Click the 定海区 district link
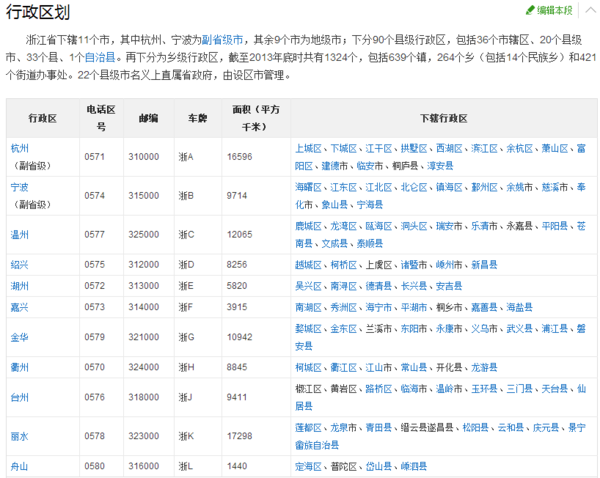The image size is (600, 478). pyautogui.click(x=308, y=467)
